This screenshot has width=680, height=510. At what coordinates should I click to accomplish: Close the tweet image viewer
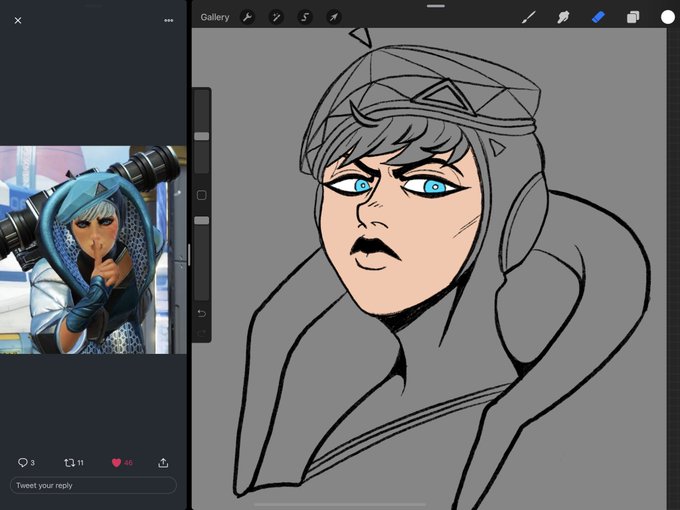coord(18,20)
